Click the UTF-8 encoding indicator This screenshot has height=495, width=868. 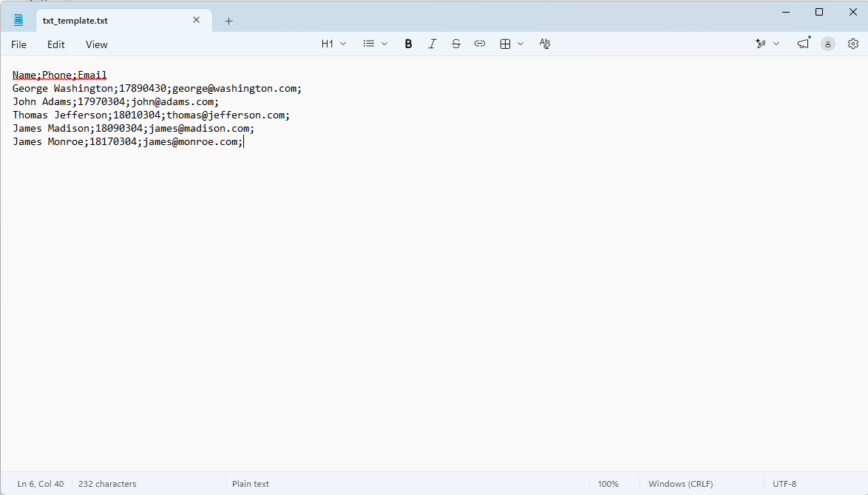point(784,484)
